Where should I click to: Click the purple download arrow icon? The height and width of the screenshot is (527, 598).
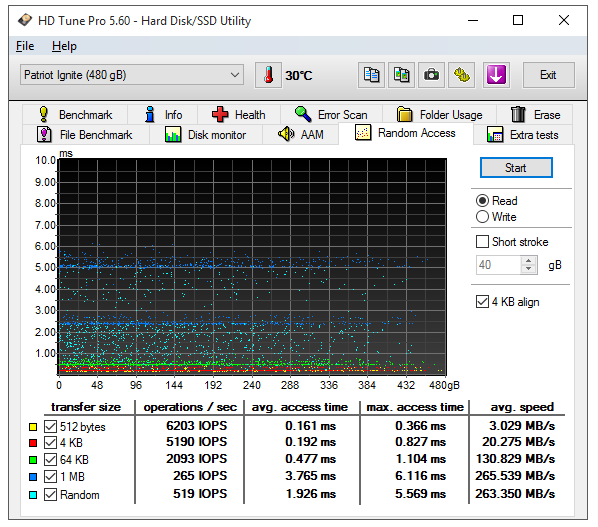point(496,75)
